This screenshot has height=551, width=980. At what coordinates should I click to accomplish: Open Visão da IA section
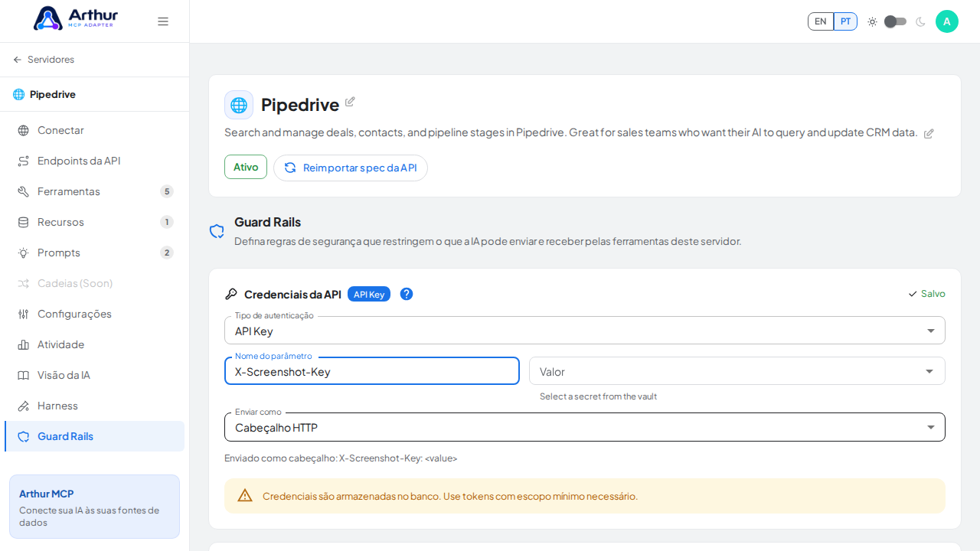click(x=94, y=375)
